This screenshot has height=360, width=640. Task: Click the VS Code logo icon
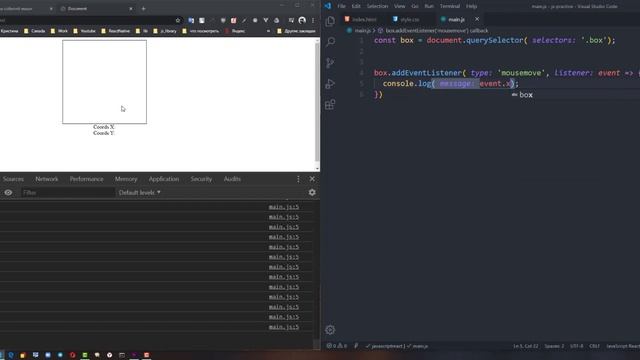[328, 6]
